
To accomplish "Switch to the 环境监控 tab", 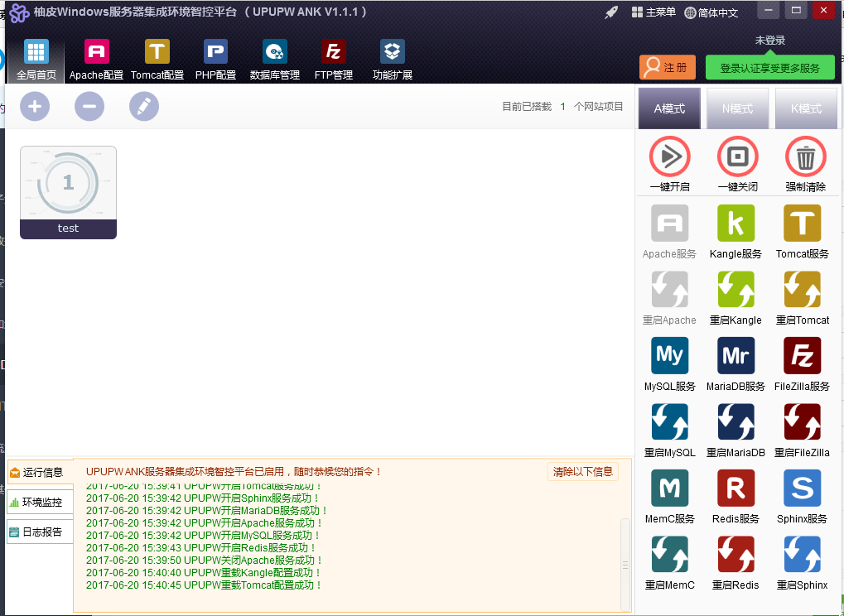I will [x=41, y=502].
